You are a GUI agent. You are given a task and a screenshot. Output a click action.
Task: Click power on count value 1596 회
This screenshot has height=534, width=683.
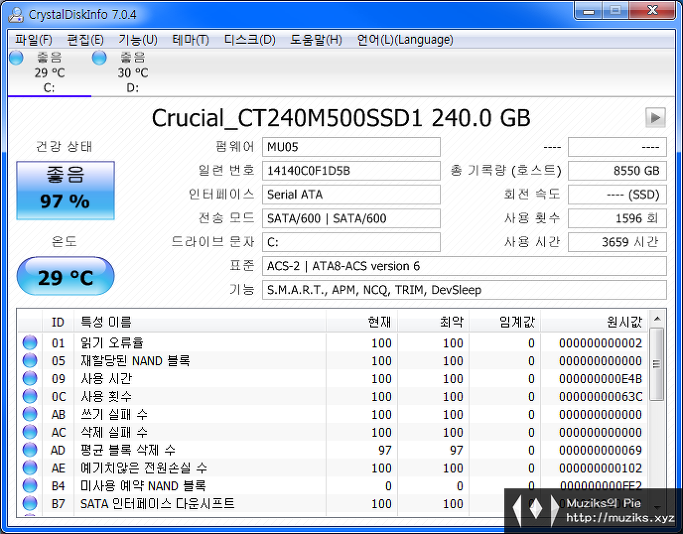[x=617, y=218]
